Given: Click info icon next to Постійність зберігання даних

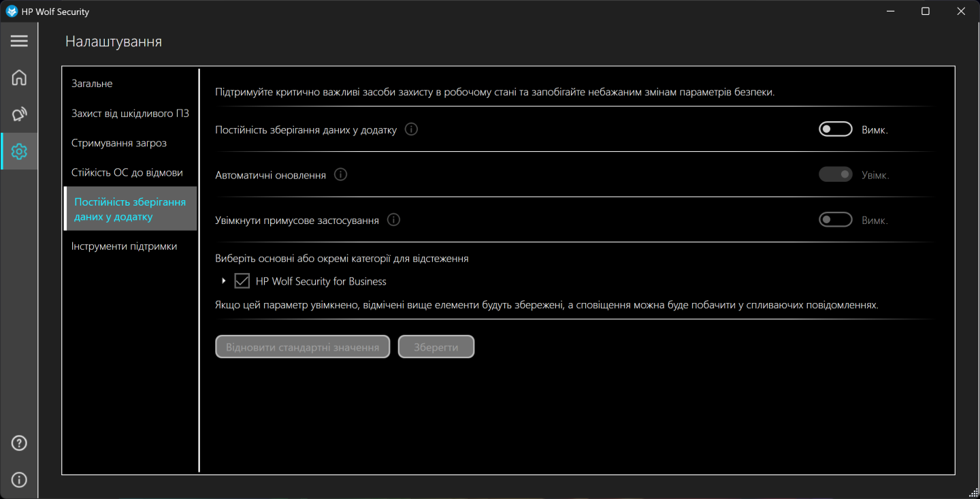Looking at the screenshot, I should point(411,129).
